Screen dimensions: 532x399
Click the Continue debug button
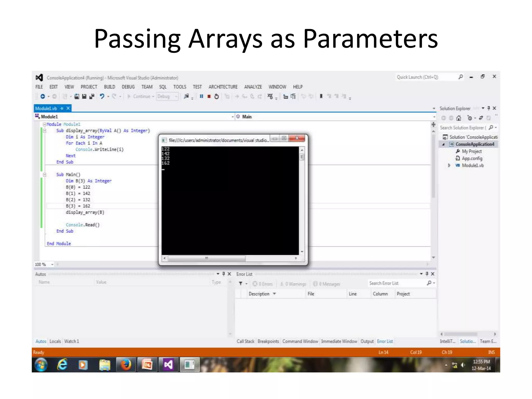pos(139,96)
